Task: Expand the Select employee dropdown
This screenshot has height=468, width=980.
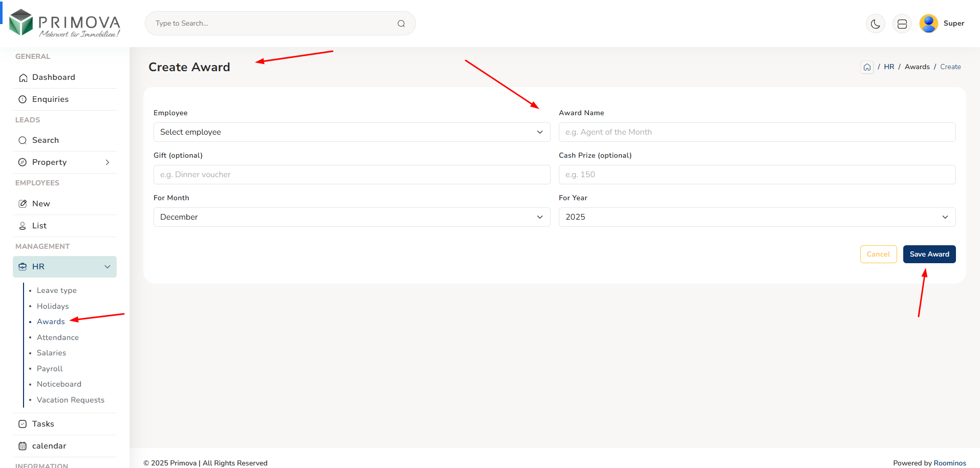Action: [352, 132]
